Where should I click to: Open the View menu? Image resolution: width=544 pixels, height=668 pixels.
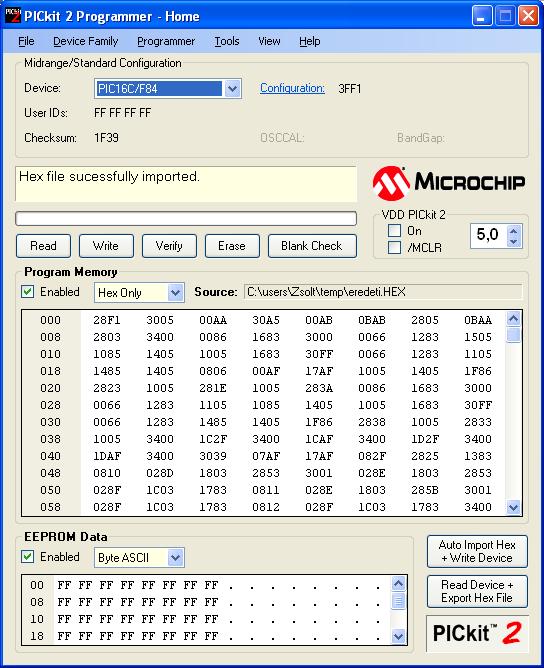pos(269,41)
